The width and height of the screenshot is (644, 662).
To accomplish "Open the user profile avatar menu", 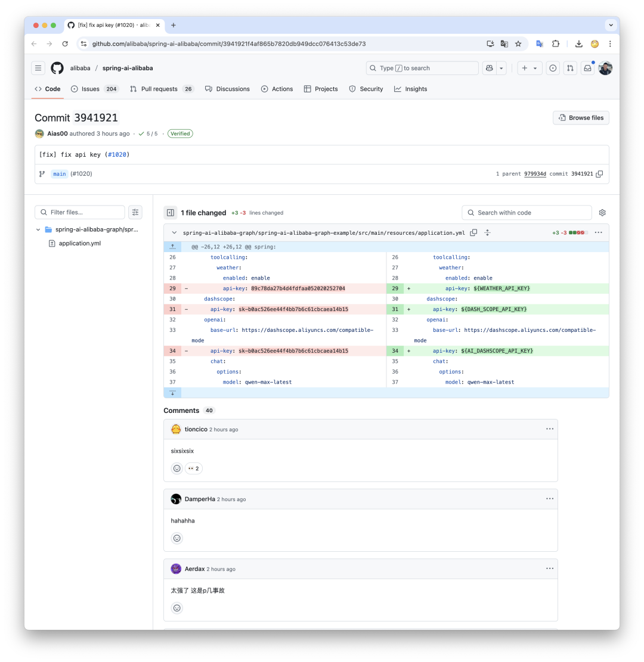I will [605, 68].
